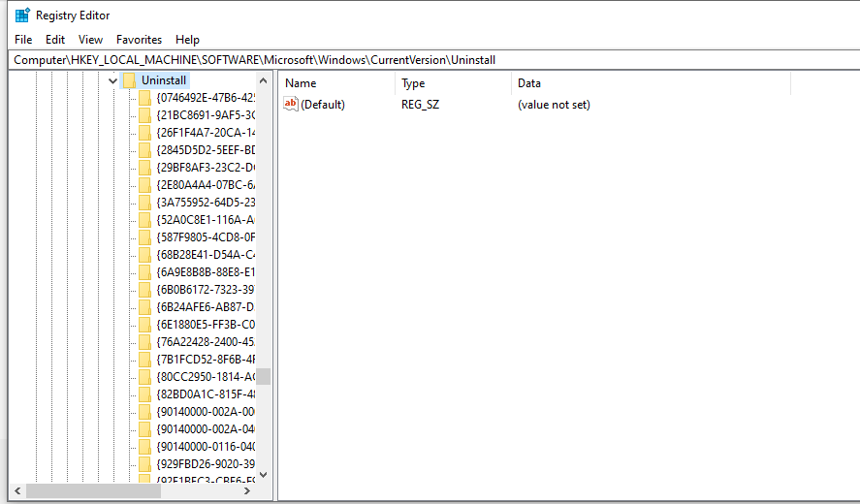The image size is (860, 504).
Task: Click folder icon of {90140000-002A-00 key
Action: [x=144, y=412]
